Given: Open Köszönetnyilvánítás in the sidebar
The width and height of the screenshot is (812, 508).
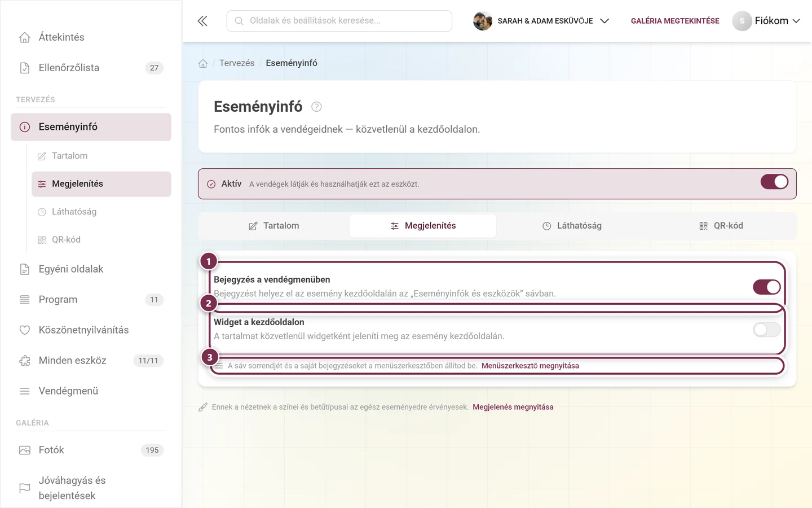Looking at the screenshot, I should [x=91, y=330].
